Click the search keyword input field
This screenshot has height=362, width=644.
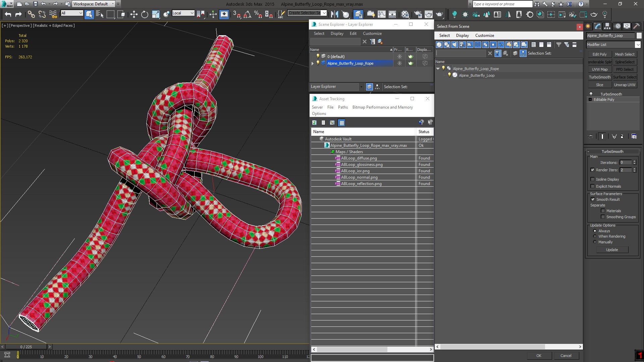pos(502,4)
